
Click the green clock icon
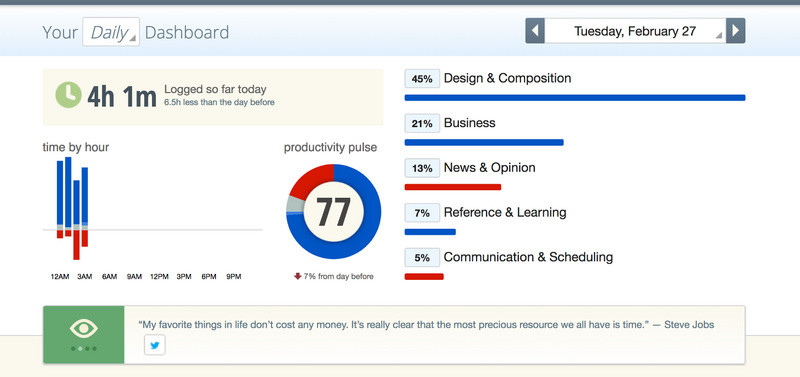pos(68,95)
